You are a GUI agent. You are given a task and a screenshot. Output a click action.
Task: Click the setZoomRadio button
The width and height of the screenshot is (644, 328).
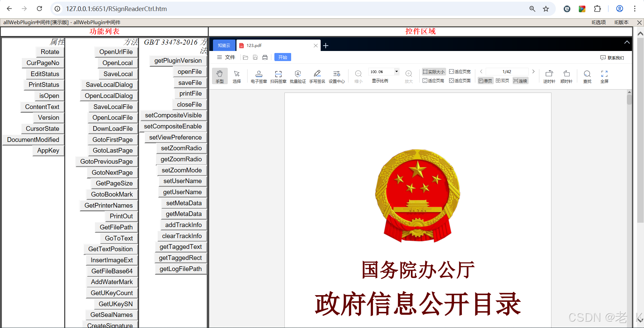pyautogui.click(x=181, y=148)
